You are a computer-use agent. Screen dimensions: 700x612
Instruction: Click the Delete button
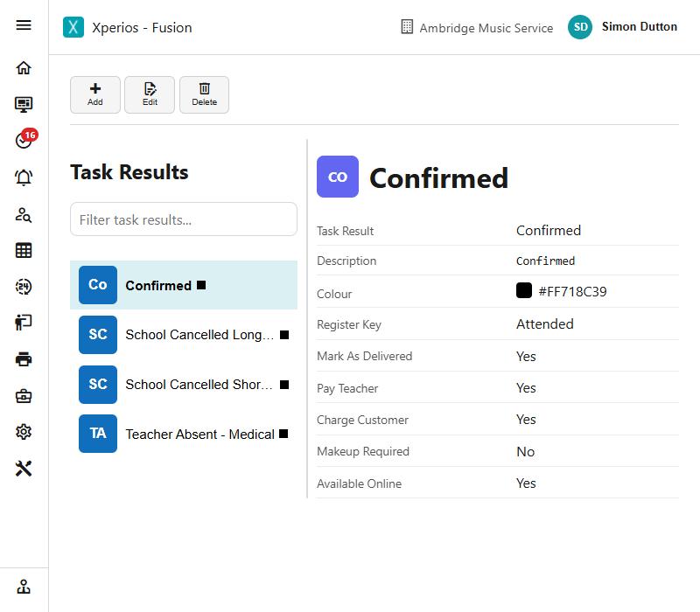(205, 94)
